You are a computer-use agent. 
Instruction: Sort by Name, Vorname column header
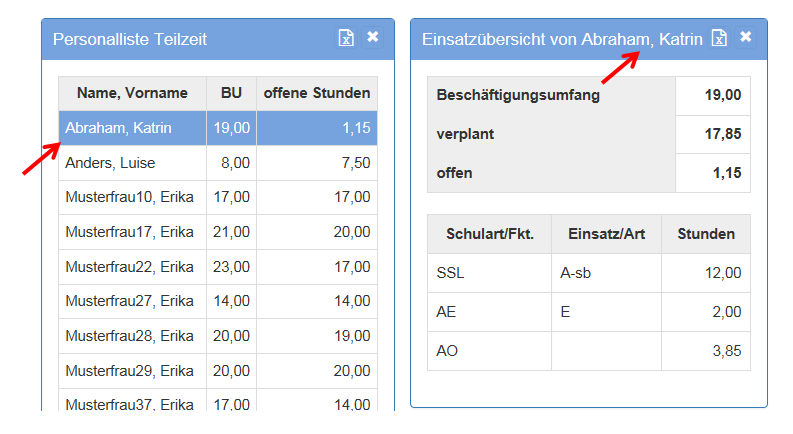132,93
